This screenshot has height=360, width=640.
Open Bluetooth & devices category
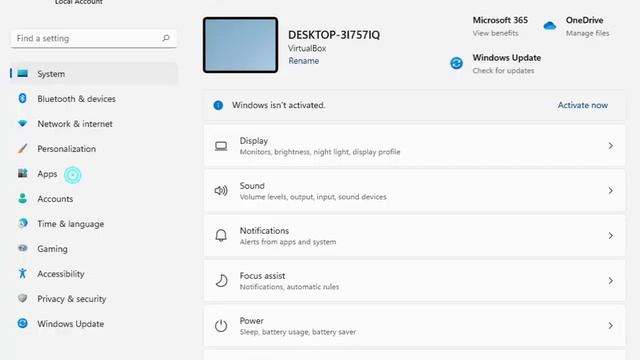[x=94, y=98]
